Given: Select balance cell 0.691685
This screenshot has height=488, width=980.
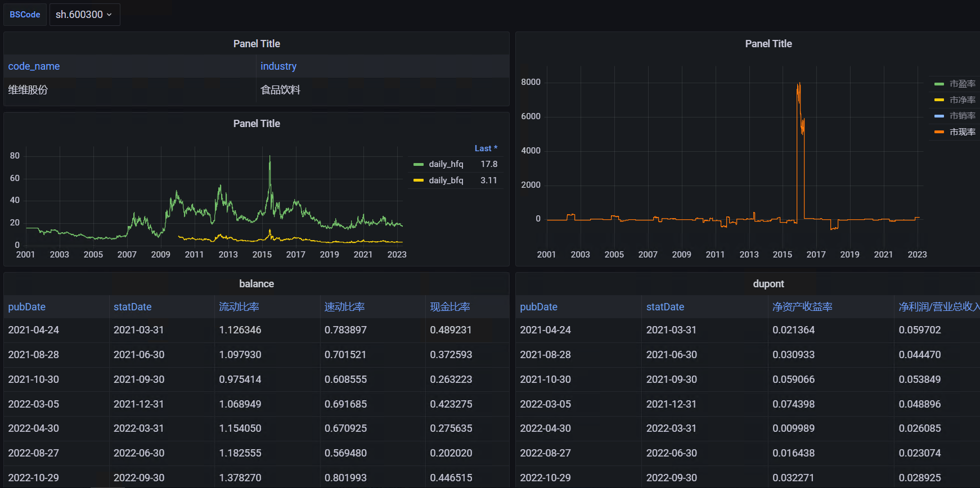Looking at the screenshot, I should pos(372,404).
